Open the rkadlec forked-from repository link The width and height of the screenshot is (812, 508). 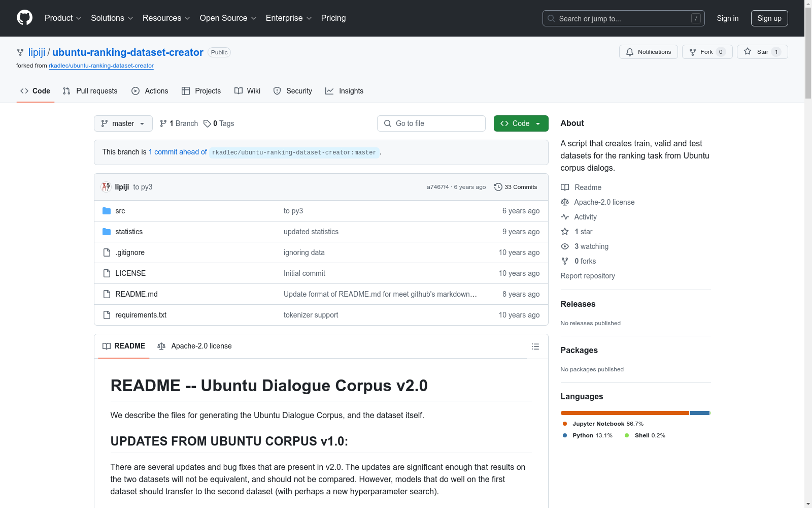tap(101, 66)
